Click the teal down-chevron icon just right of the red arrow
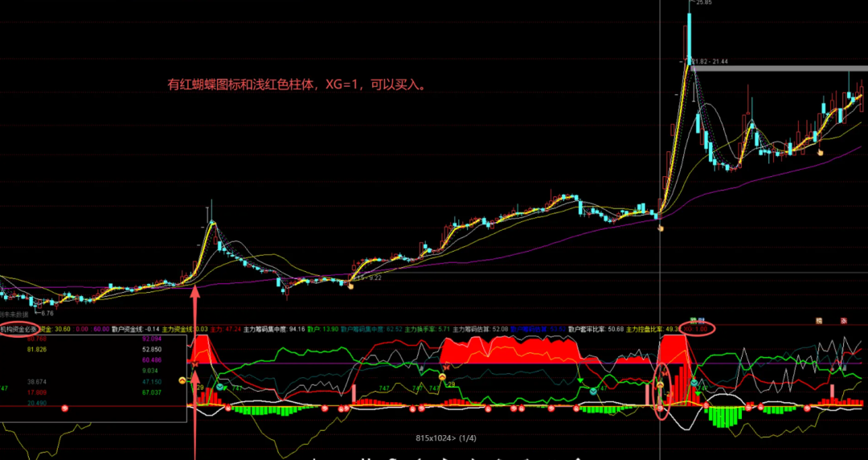The image size is (868, 460). 219,387
